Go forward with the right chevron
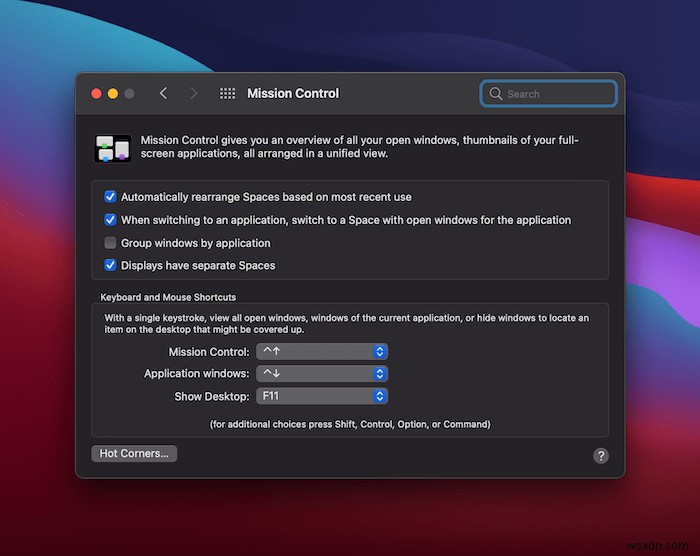The width and height of the screenshot is (700, 556). coord(193,93)
